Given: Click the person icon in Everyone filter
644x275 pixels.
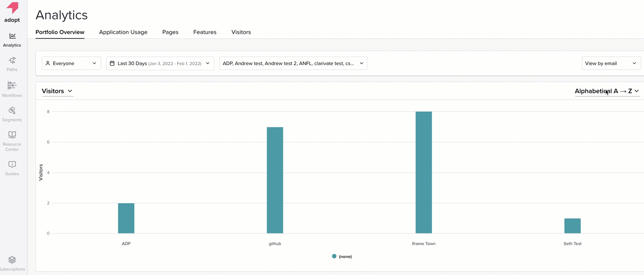Looking at the screenshot, I should 48,63.
